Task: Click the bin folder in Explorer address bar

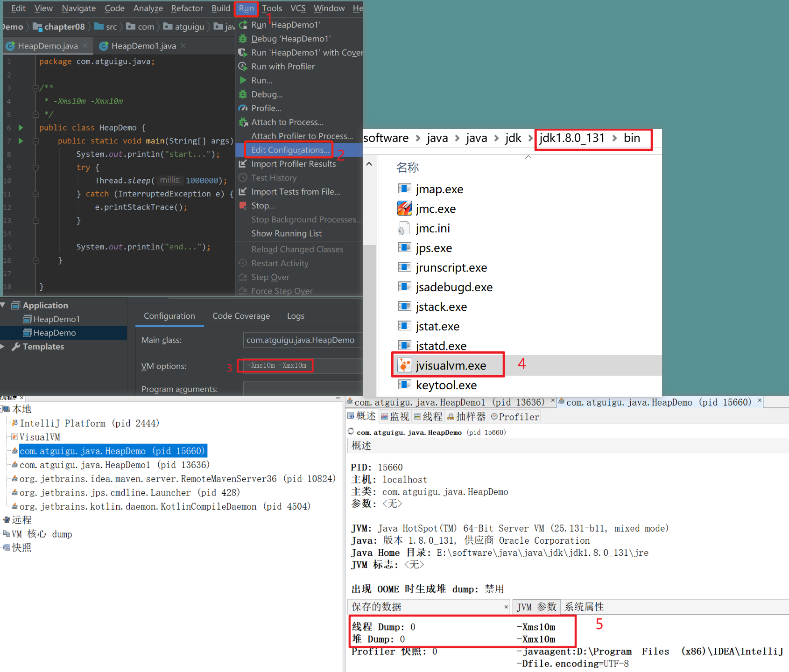Action: click(x=632, y=138)
